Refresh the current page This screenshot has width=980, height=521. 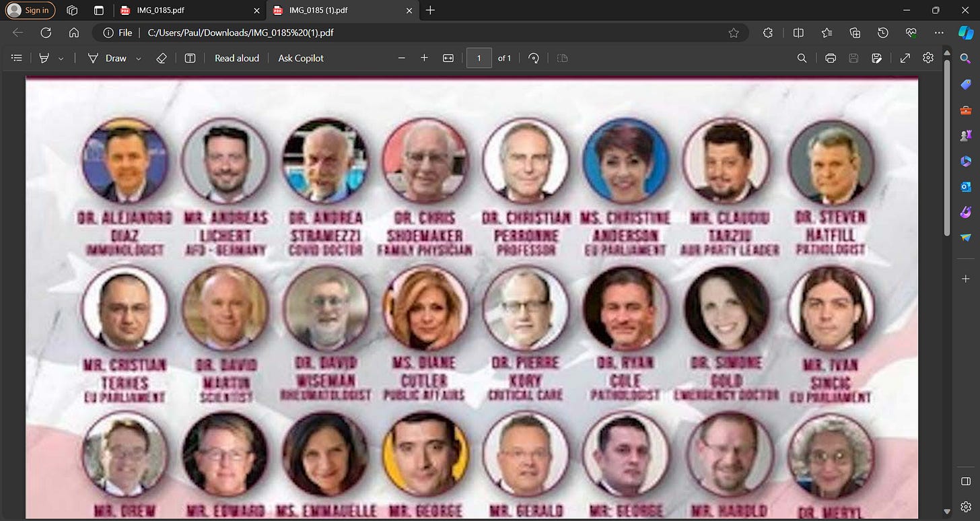[46, 32]
